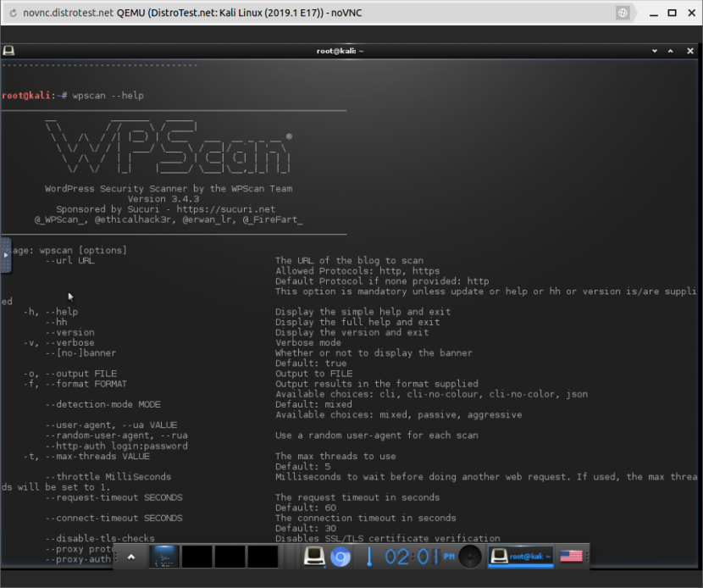703x588 pixels.
Task: Expand the noVNC control bar side handle
Action: click(x=5, y=255)
